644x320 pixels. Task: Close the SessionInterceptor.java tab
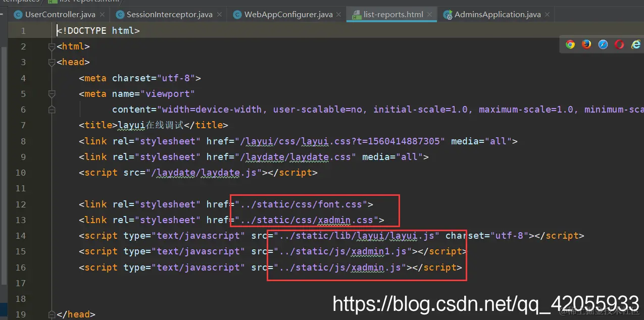tap(220, 15)
